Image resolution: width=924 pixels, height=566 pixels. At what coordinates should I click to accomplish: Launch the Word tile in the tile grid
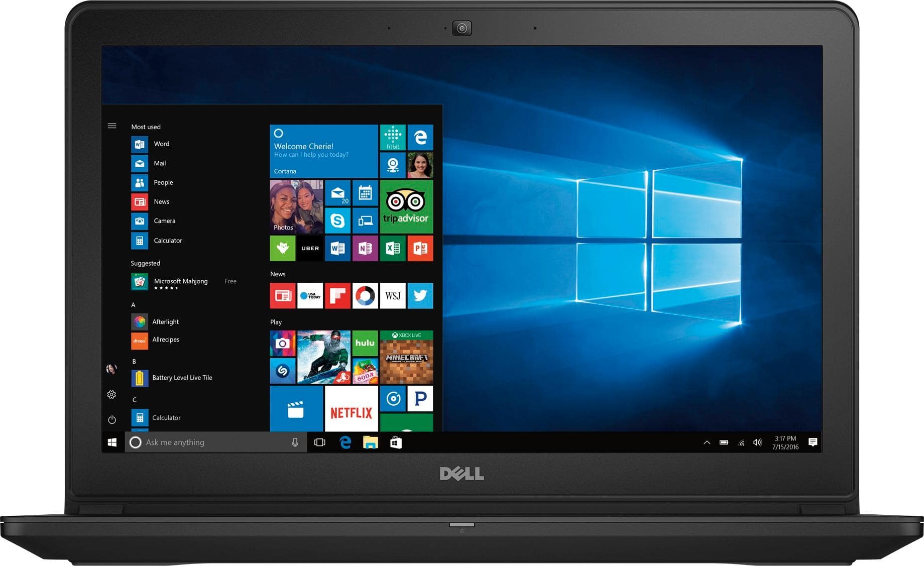click(337, 248)
